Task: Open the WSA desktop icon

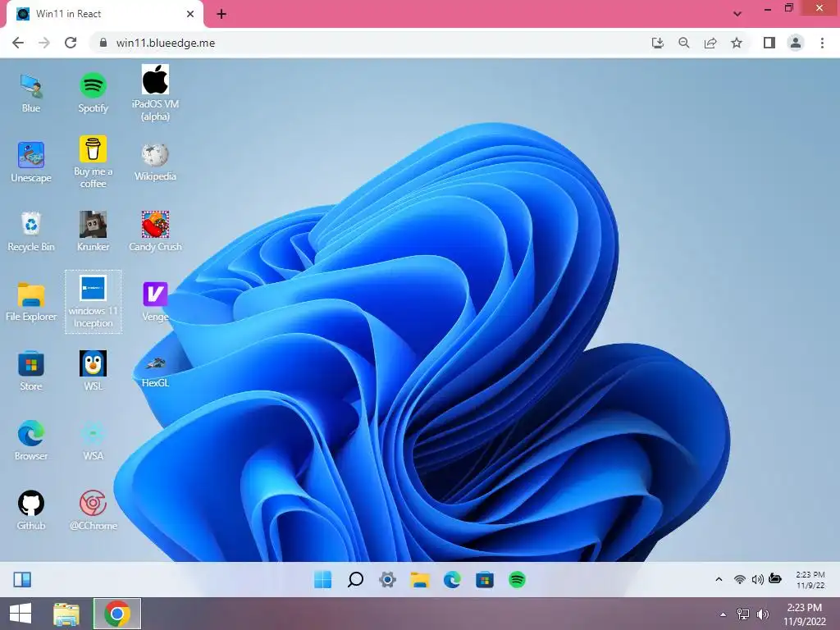Action: [x=94, y=441]
